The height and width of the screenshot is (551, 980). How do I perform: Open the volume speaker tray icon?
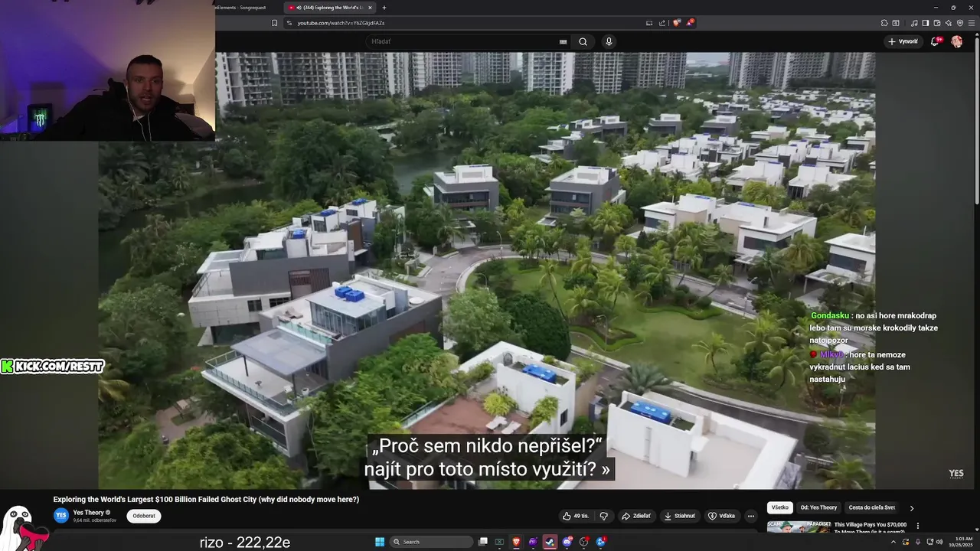(x=939, y=542)
